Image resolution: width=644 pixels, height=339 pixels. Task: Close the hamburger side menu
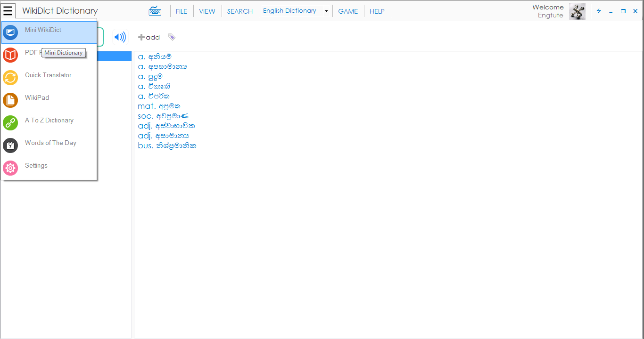point(8,10)
